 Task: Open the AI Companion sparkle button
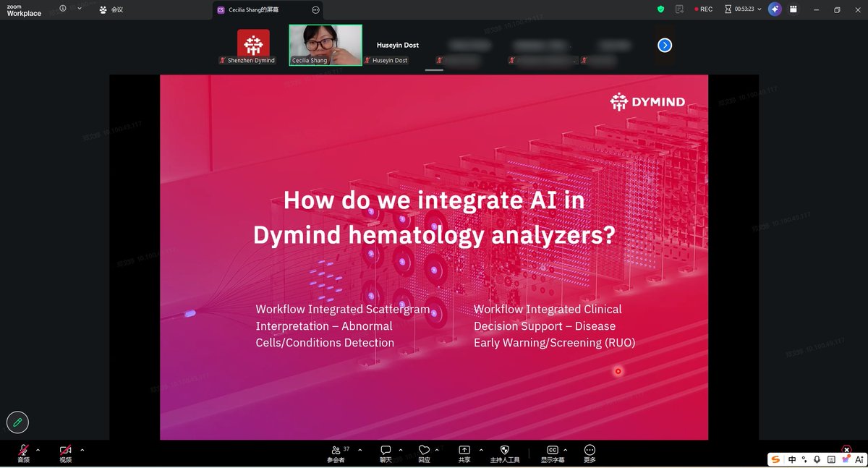click(775, 9)
